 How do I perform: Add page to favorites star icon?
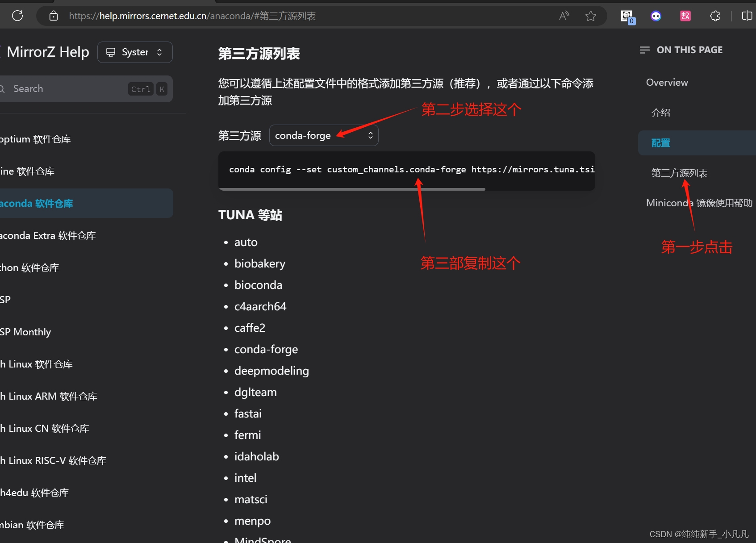591,16
